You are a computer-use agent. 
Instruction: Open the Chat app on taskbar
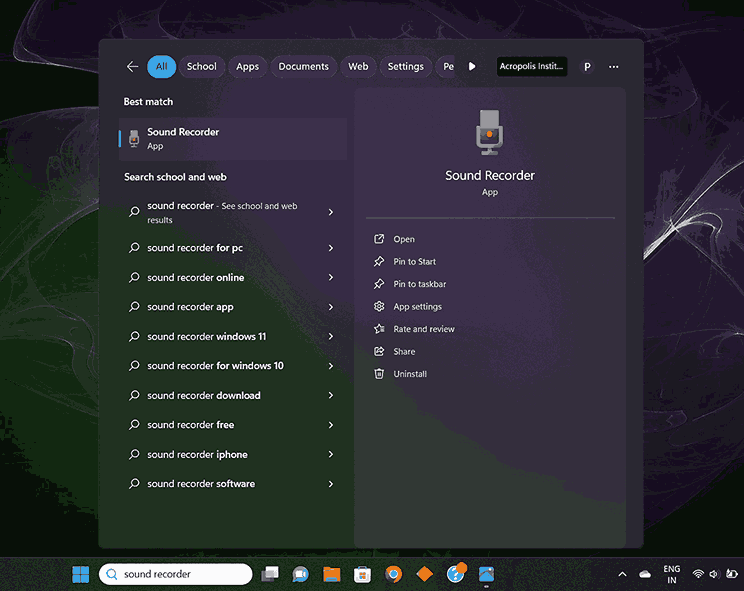[x=300, y=574]
